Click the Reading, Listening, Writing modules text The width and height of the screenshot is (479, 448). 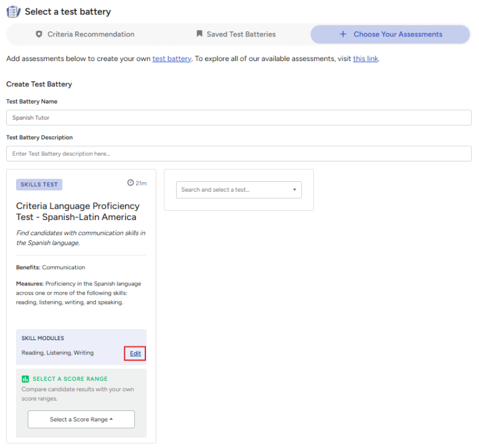tap(57, 353)
